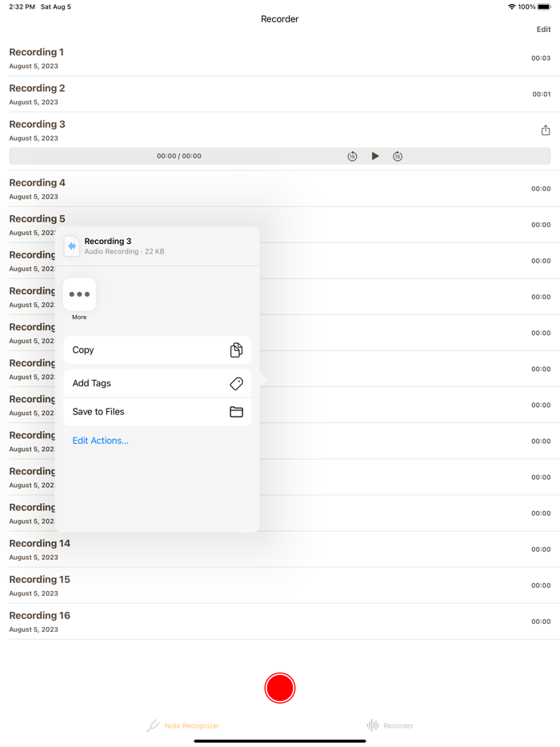
Task: Play Recording 3
Action: [375, 156]
